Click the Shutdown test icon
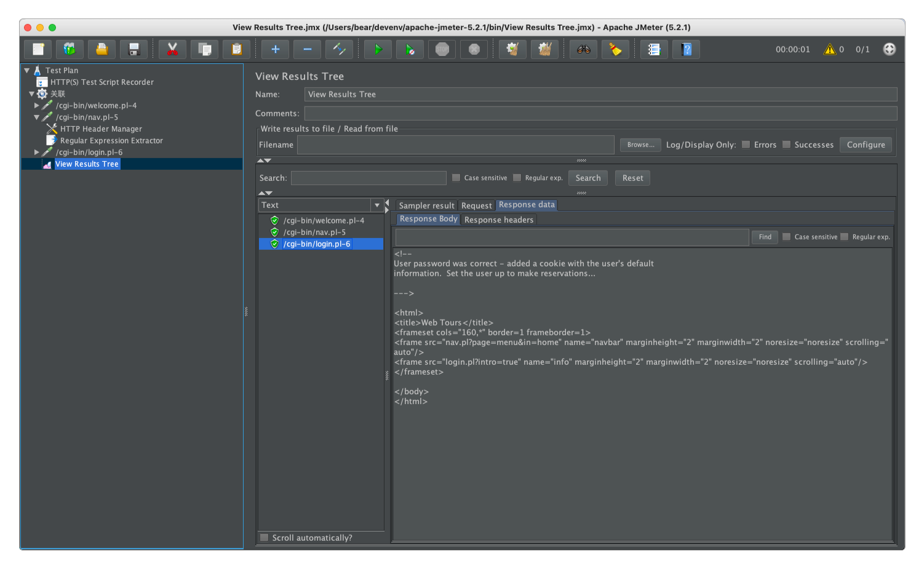The height and width of the screenshot is (569, 924). (x=474, y=49)
